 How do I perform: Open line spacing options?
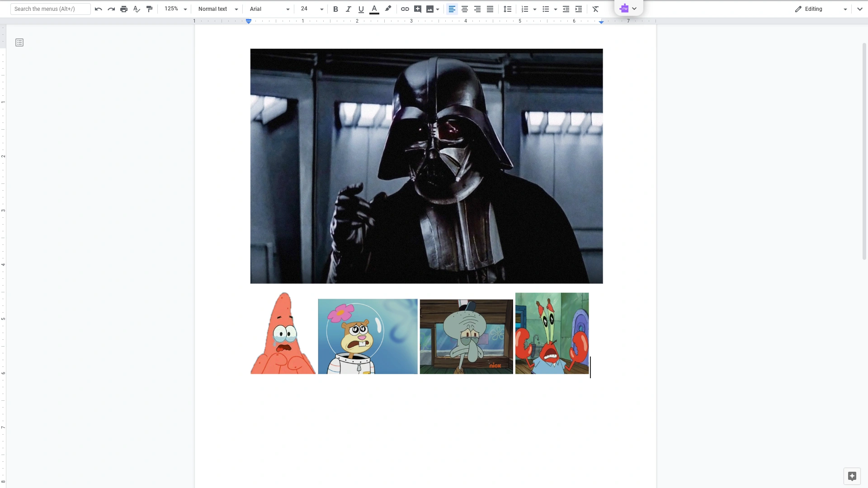(508, 9)
